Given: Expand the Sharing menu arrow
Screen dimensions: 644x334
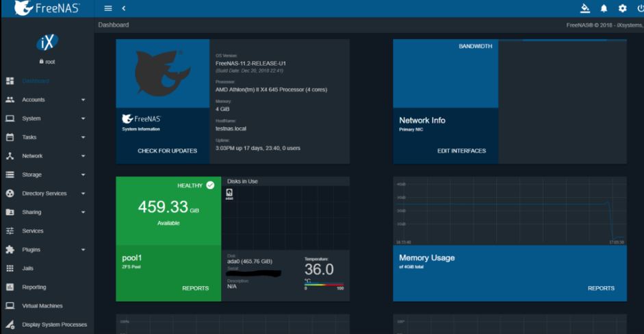Looking at the screenshot, I should (83, 212).
